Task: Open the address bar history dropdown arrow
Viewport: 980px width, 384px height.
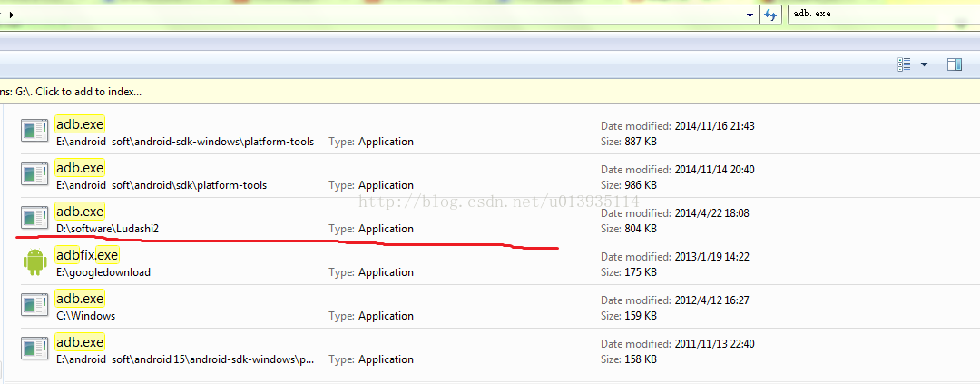Action: click(x=750, y=15)
